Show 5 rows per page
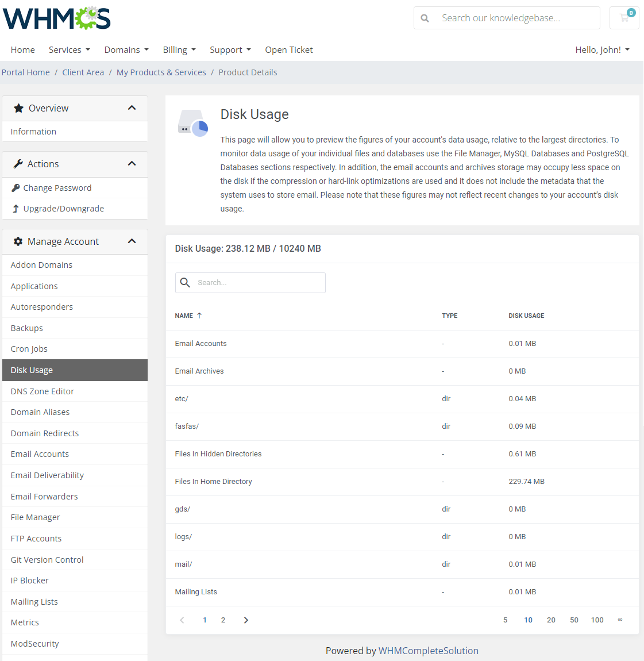Viewport: 644px width, 661px height. [x=505, y=620]
